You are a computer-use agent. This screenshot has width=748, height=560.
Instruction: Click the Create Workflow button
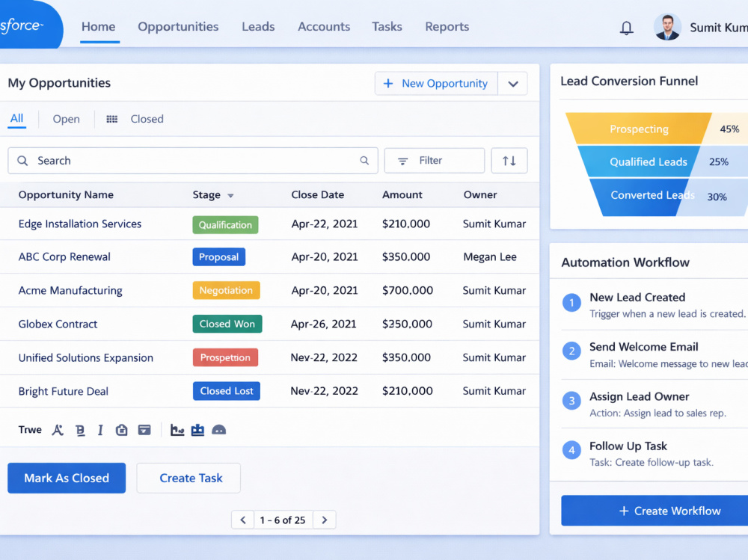[654, 511]
